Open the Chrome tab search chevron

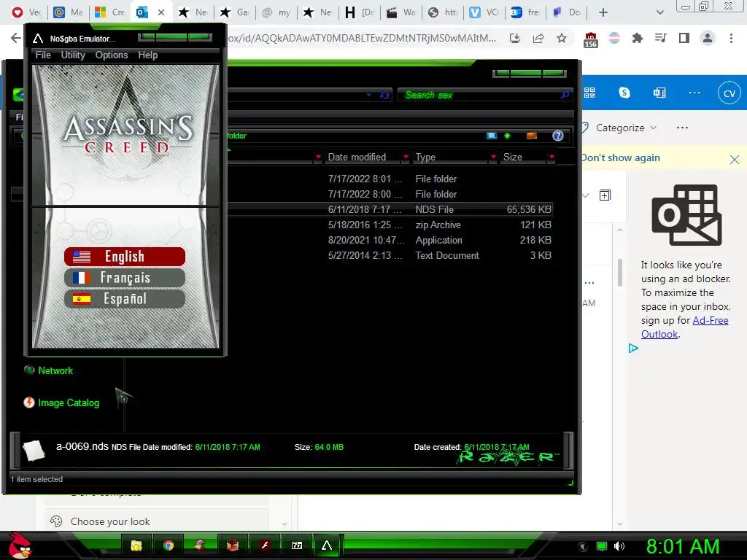click(x=659, y=12)
